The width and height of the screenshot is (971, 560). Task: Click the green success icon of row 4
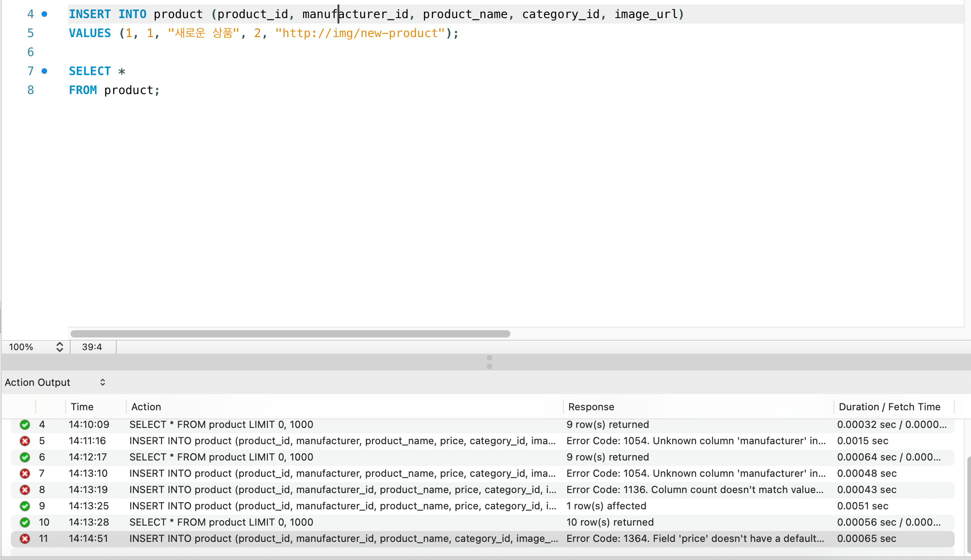(25, 424)
